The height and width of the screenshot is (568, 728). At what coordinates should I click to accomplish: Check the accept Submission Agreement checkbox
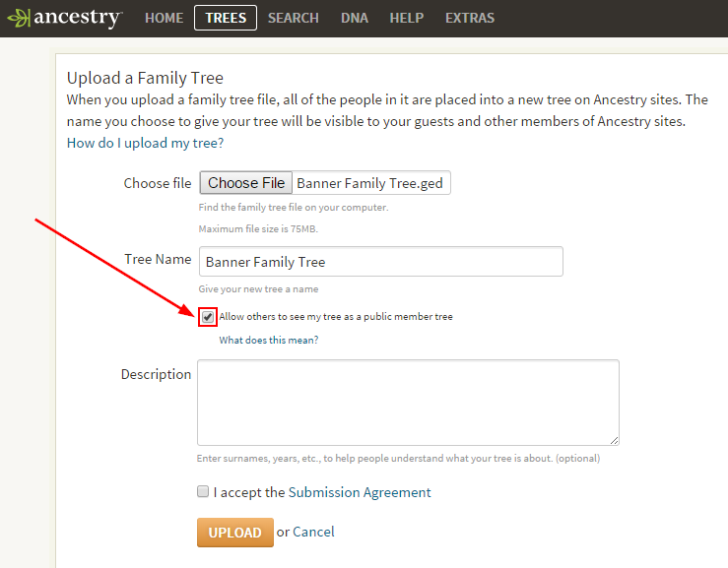(x=203, y=491)
